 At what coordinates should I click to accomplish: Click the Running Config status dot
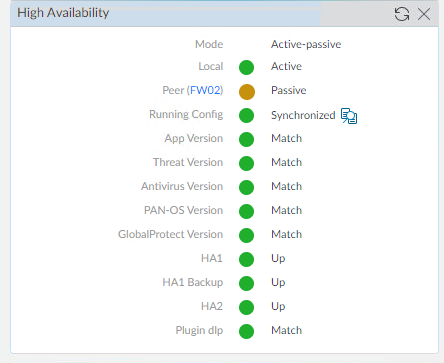pos(247,115)
